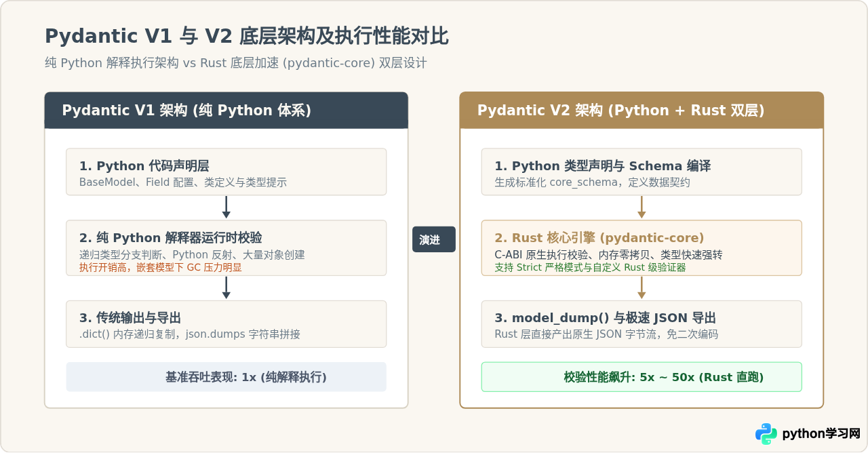Click the text 生成标准化 core_schema
This screenshot has height=453, width=868.
(x=593, y=182)
